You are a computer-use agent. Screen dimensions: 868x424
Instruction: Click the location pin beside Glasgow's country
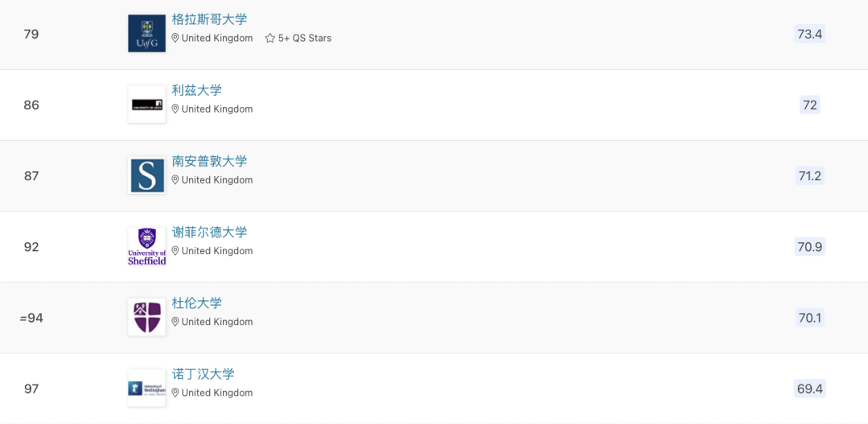pos(175,38)
